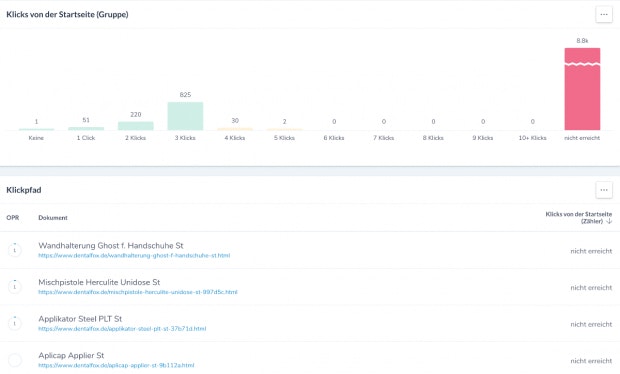Click the '6 Klicks' axis label
Viewport: 620px width, 374px height.
(334, 138)
